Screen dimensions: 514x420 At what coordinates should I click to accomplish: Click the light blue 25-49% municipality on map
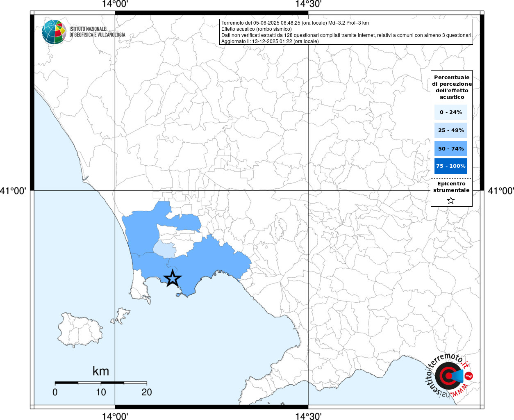(164, 249)
